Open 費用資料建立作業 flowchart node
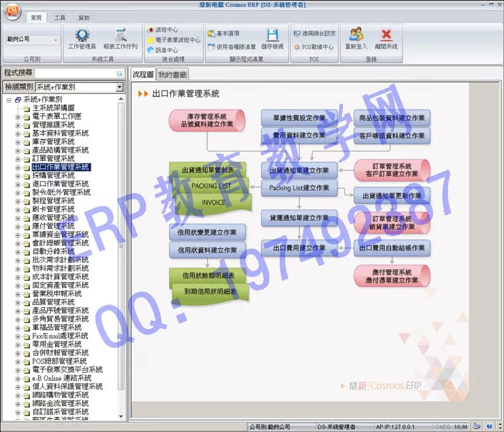 click(x=299, y=136)
